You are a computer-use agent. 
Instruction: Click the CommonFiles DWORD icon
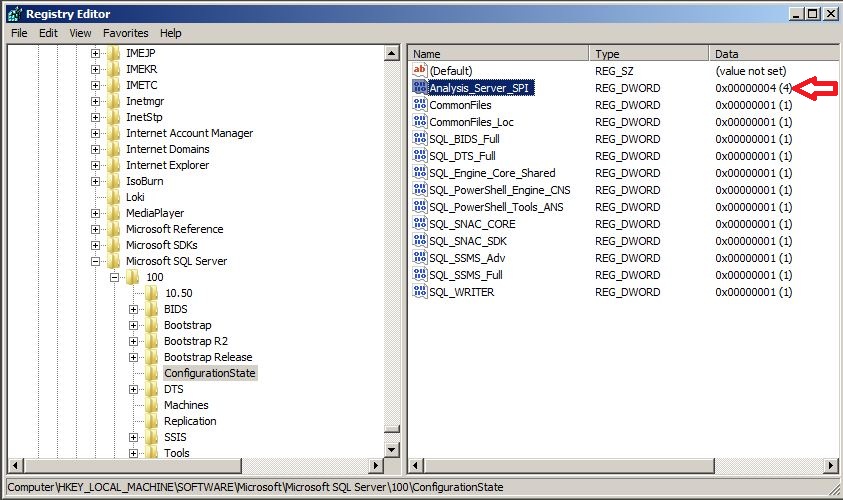pyautogui.click(x=419, y=104)
